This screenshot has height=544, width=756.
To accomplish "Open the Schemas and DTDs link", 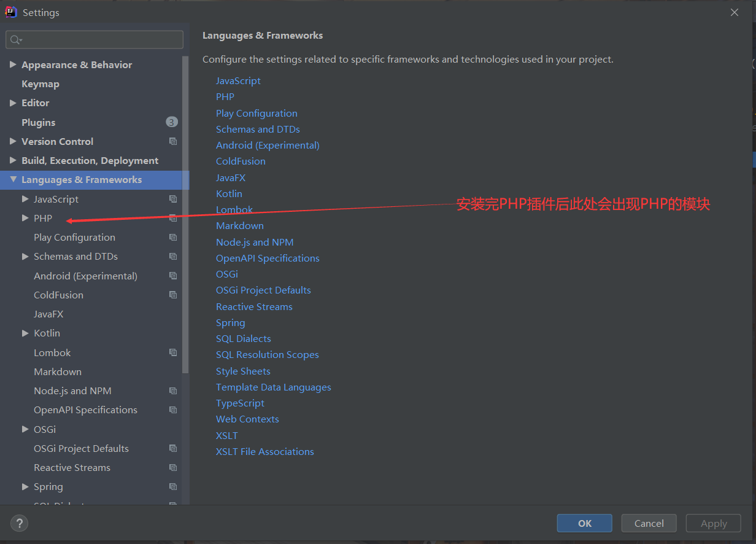I will pyautogui.click(x=258, y=129).
